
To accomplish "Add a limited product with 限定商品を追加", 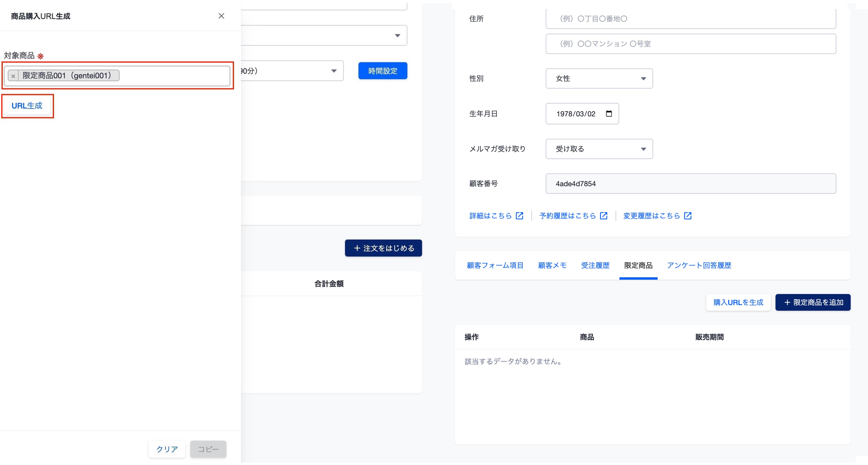I will (813, 303).
